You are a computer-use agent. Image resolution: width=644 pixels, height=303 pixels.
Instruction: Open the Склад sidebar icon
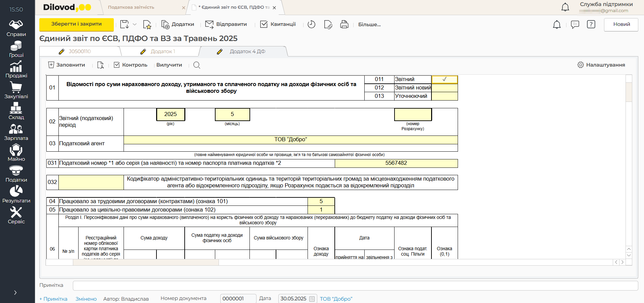16,111
